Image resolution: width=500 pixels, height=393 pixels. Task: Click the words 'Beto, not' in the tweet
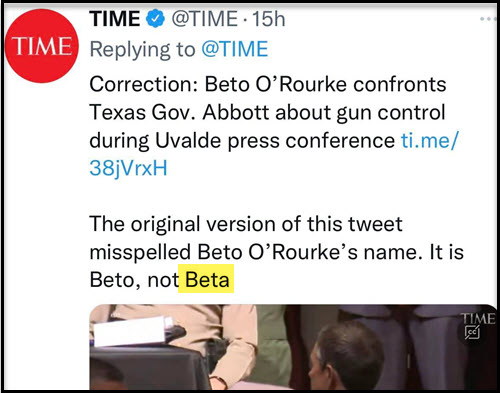(x=134, y=280)
